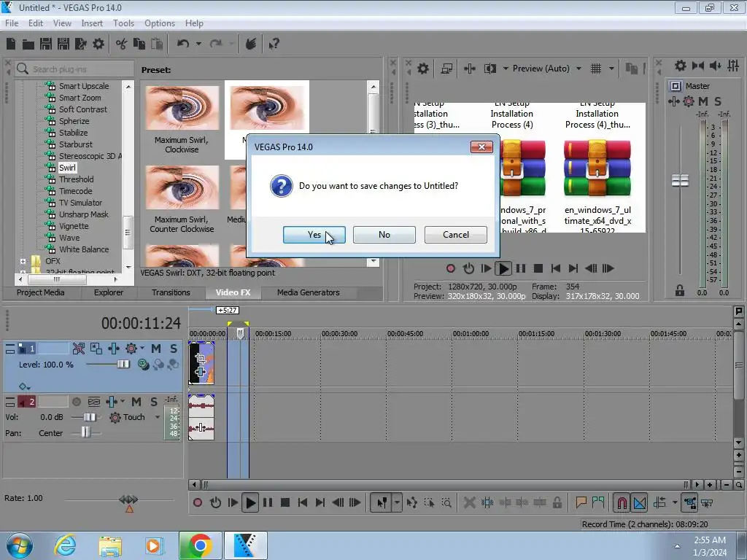Solo the Master bus
The image size is (747, 560).
(718, 101)
